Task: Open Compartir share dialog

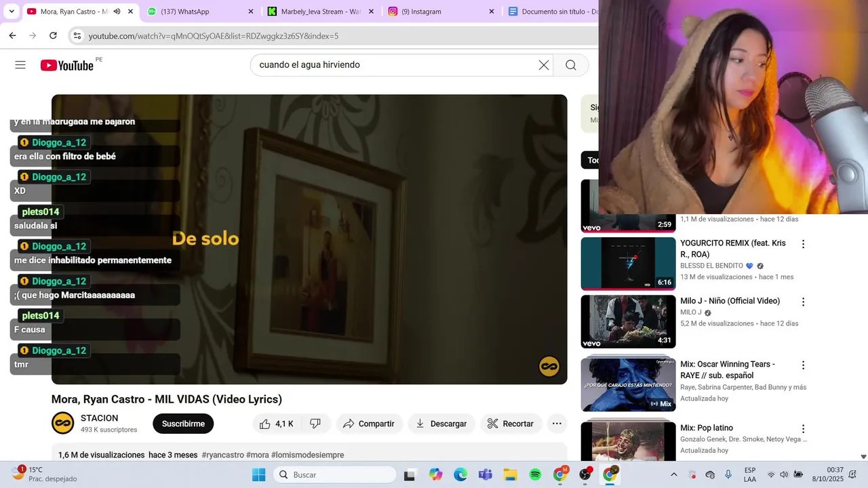Action: coord(369,424)
